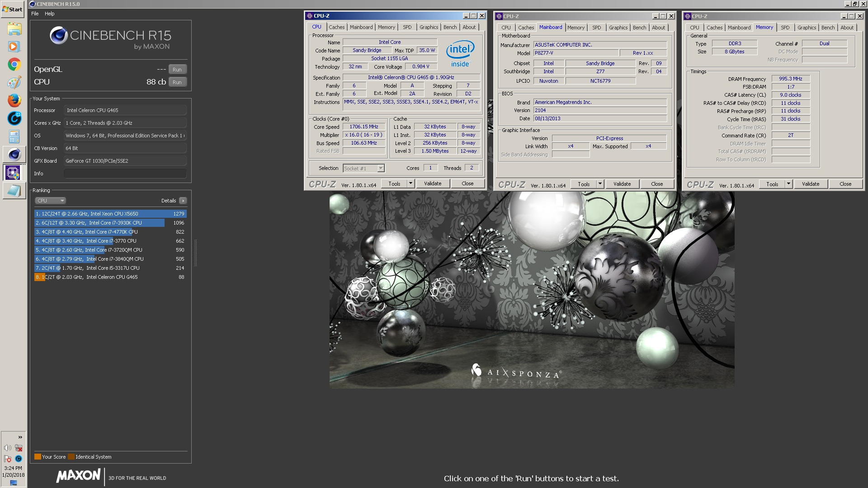Screen dimensions: 868x488
Task: Click Tools button in first CPU-Z window
Action: click(394, 184)
